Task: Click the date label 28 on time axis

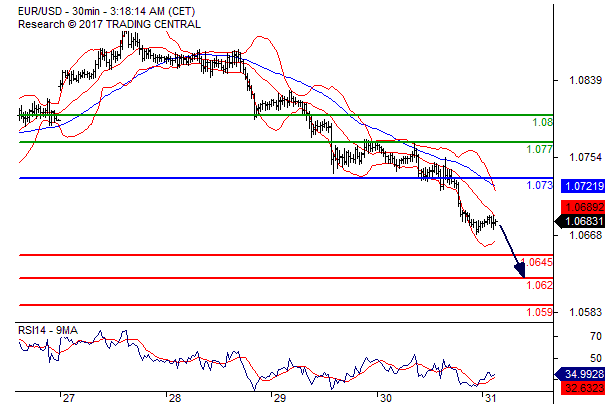Action: pos(175,398)
